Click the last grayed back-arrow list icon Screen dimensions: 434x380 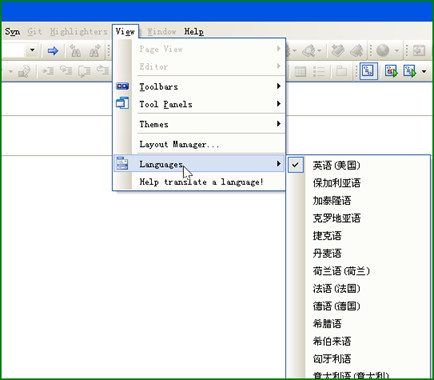[x=103, y=71]
